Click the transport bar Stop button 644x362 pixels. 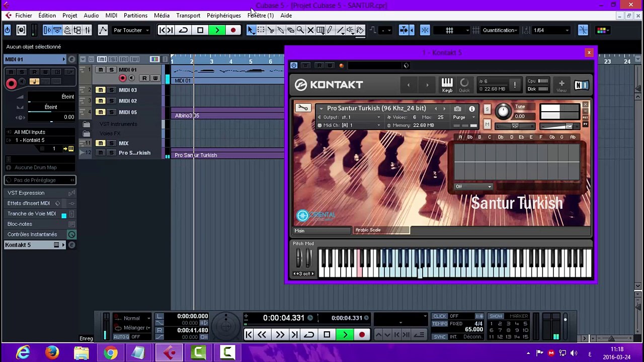click(327, 335)
